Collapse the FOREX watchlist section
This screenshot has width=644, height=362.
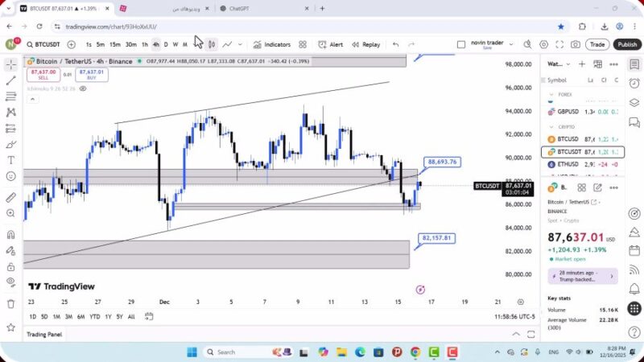[551, 94]
